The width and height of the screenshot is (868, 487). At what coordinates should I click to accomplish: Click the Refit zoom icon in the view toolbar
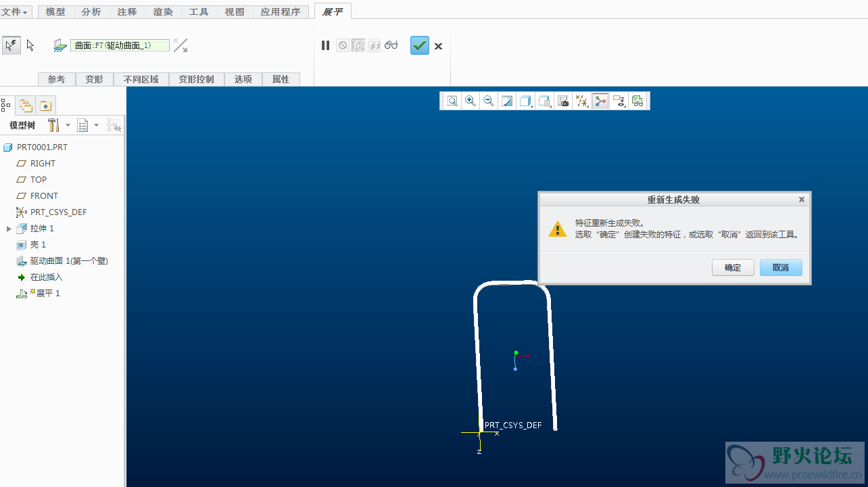[452, 101]
